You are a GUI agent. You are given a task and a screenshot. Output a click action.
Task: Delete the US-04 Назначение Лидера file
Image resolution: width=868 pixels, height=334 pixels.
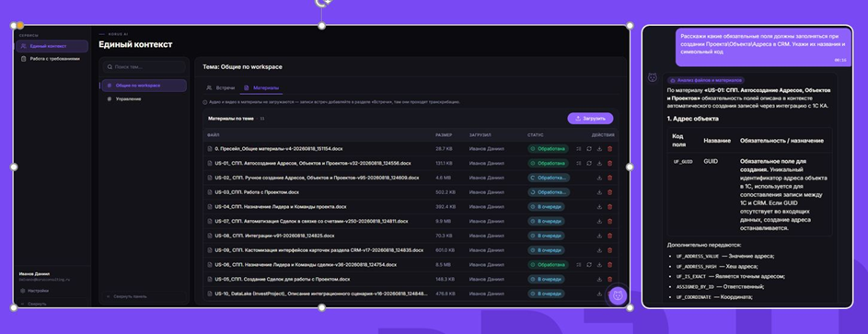[x=610, y=207]
